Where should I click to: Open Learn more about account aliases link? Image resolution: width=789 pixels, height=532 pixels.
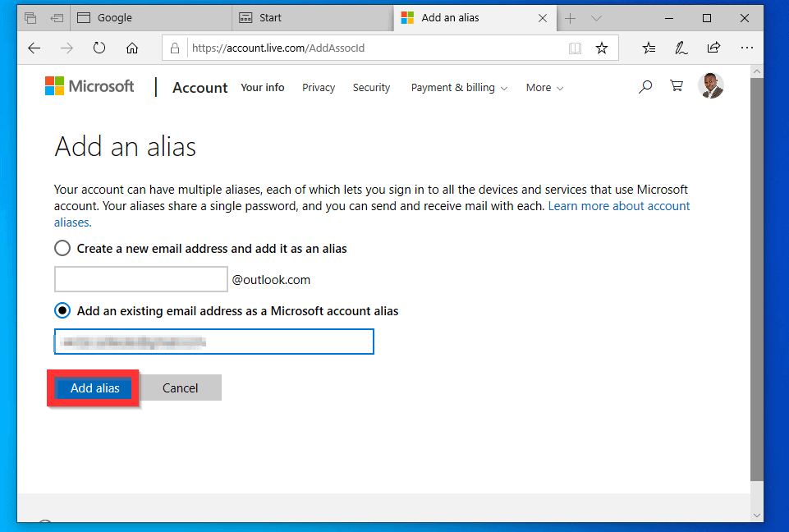tap(619, 206)
